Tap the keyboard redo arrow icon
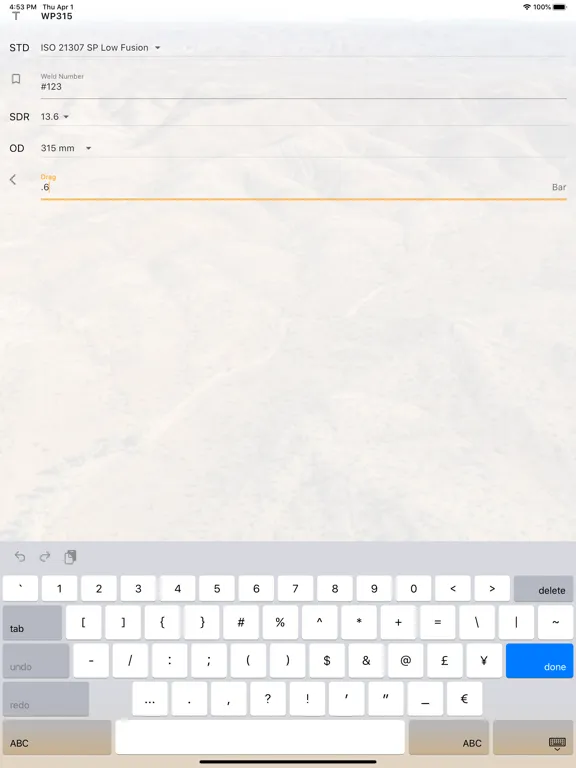The image size is (576, 768). click(x=45, y=556)
